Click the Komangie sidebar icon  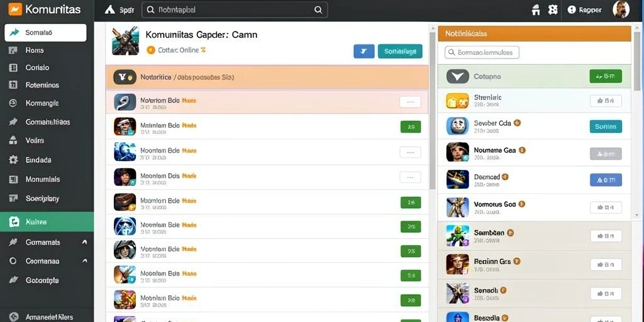coord(13,103)
